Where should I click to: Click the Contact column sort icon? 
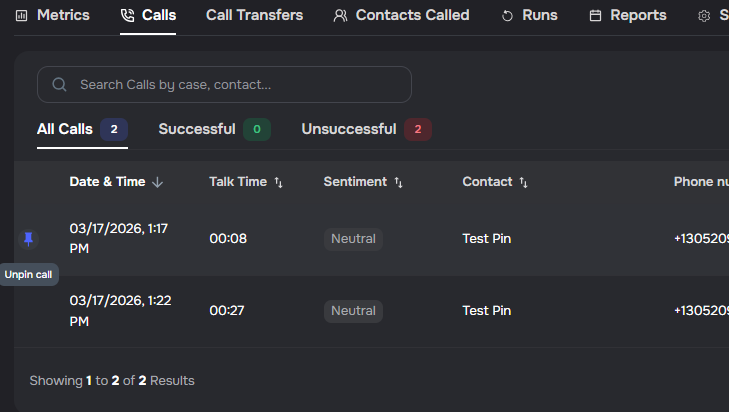click(x=524, y=182)
